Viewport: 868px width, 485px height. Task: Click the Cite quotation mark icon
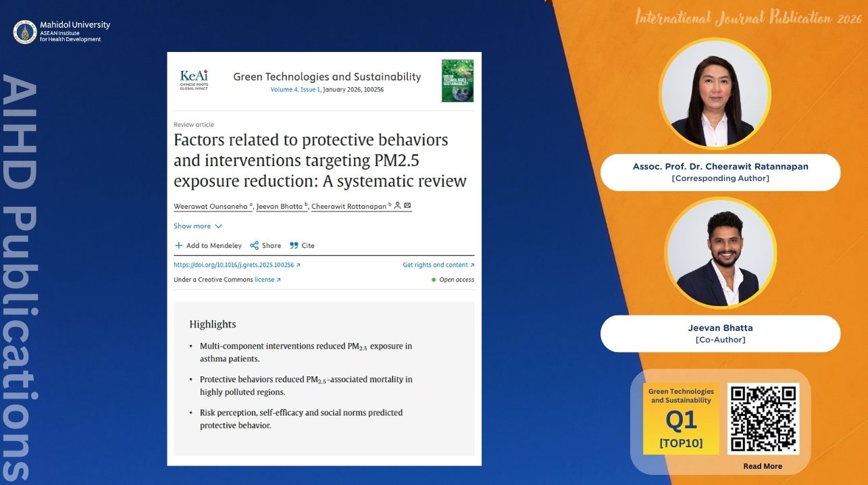tap(294, 246)
